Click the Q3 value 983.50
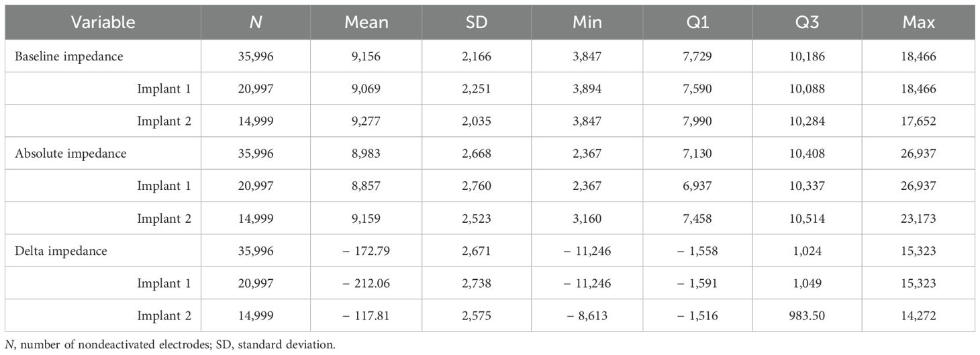Viewport: 980px width, 355px height. 807,315
